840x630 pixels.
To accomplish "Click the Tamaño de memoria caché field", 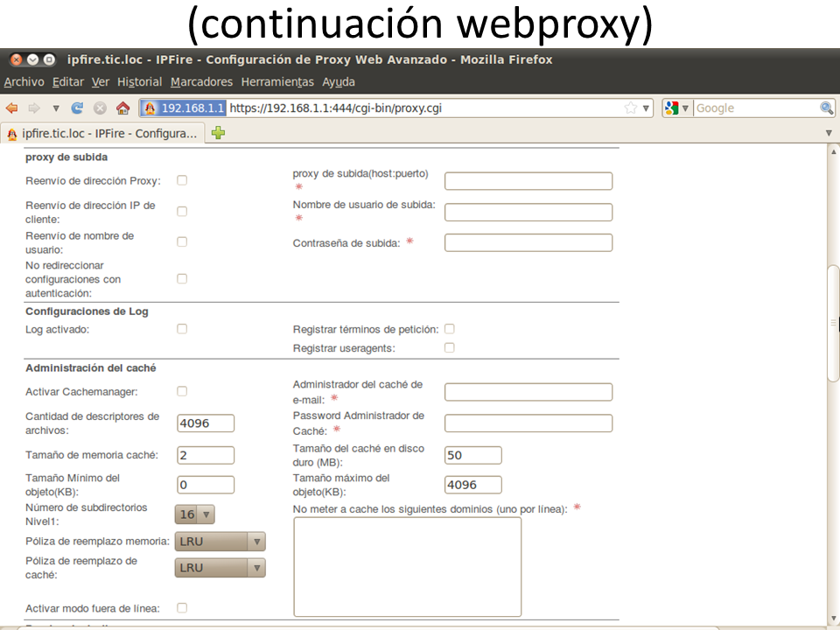I will coord(206,455).
